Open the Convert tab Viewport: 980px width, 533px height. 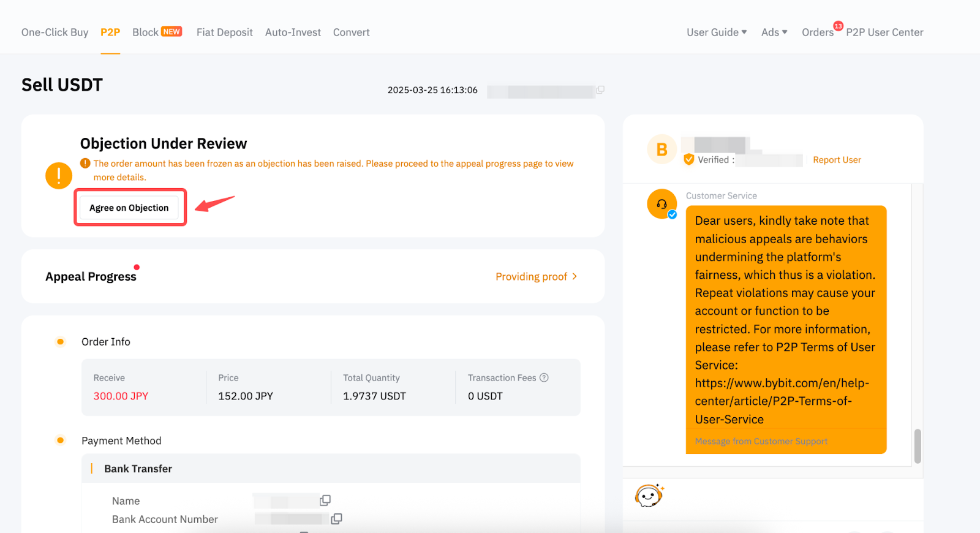(x=351, y=32)
